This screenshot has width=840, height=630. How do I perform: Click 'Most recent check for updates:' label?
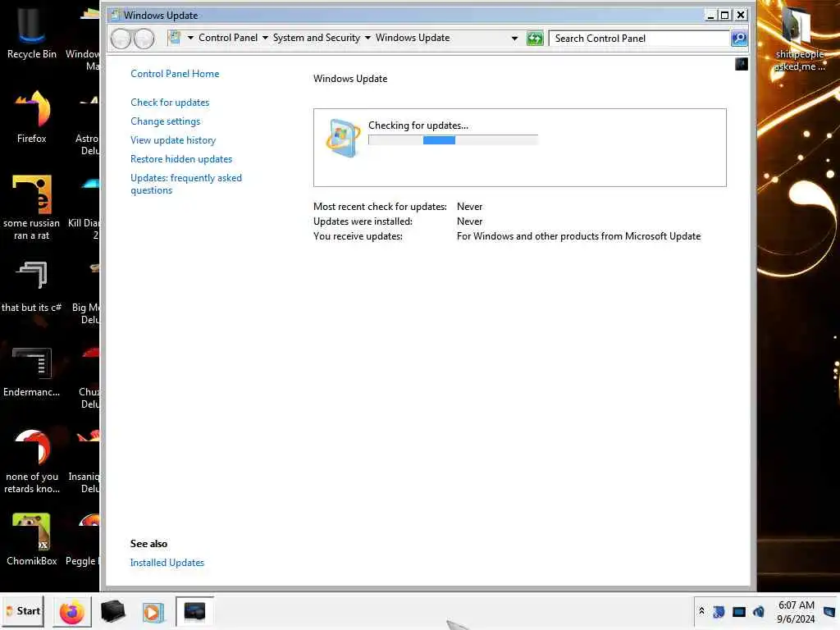(380, 207)
